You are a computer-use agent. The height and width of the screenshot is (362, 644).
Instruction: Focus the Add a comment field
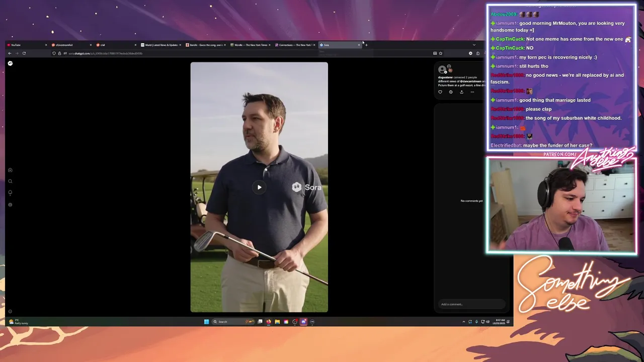point(470,304)
